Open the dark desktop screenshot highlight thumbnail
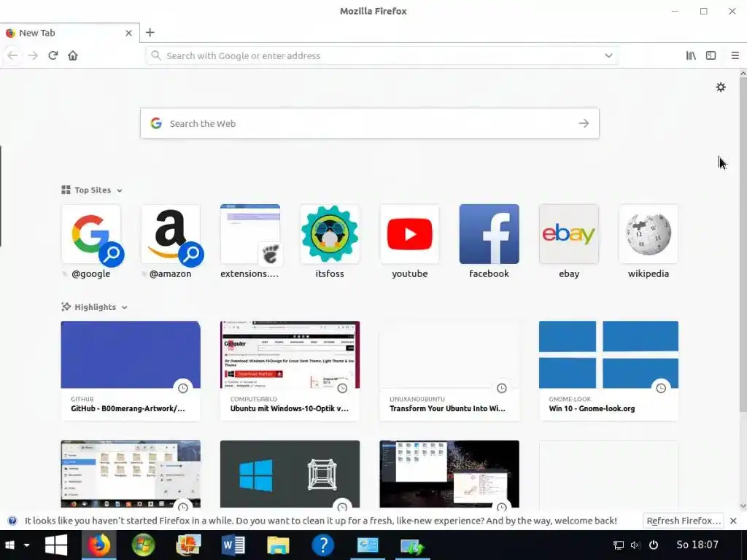The width and height of the screenshot is (747, 560). (449, 474)
